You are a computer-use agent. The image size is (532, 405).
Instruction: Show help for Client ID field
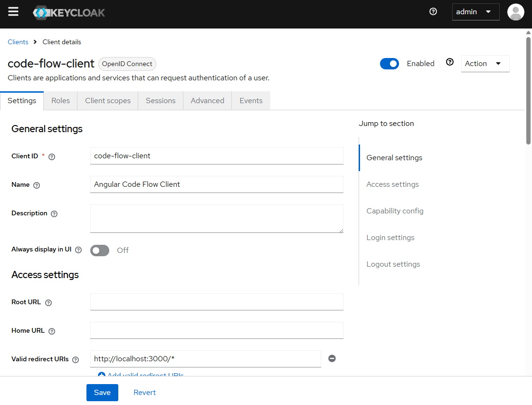(52, 156)
